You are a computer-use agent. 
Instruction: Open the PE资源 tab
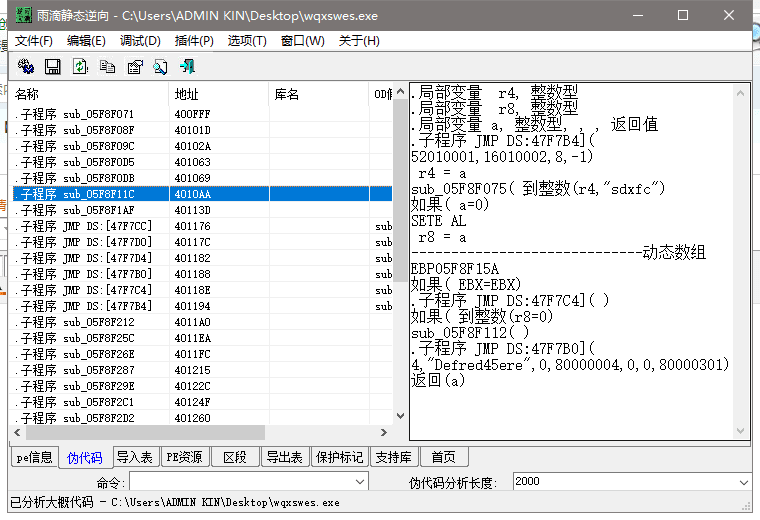coord(185,457)
